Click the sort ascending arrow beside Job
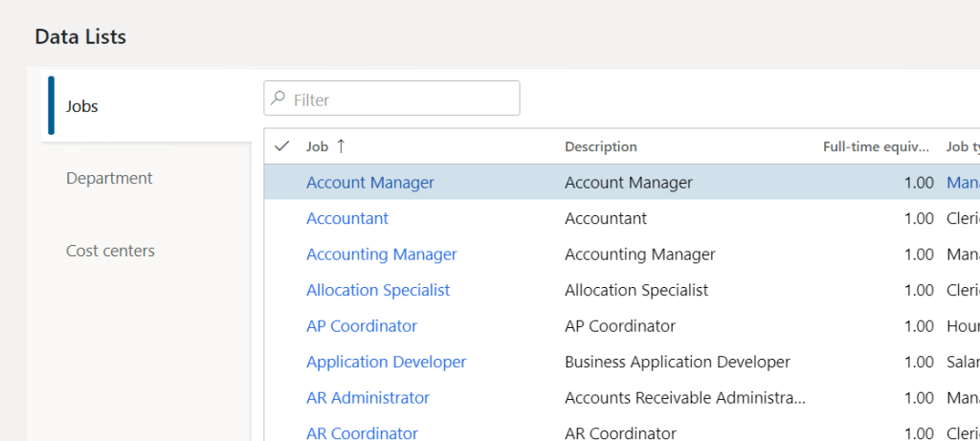Image resolution: width=980 pixels, height=441 pixels. (x=341, y=146)
